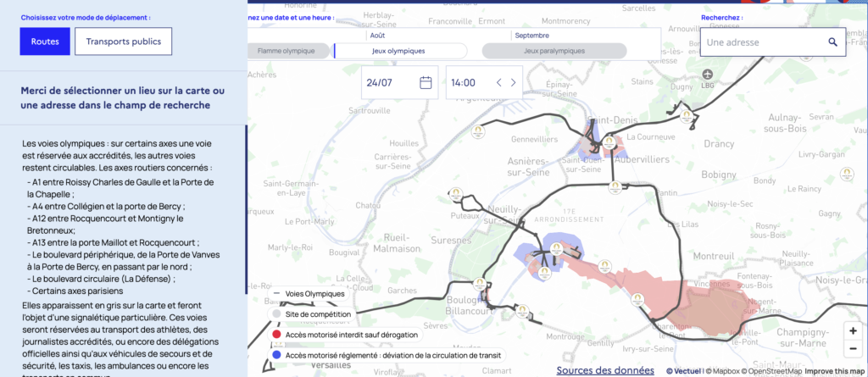Click the Accès motorisé réglementé legend entry
868x377 pixels.
point(387,355)
